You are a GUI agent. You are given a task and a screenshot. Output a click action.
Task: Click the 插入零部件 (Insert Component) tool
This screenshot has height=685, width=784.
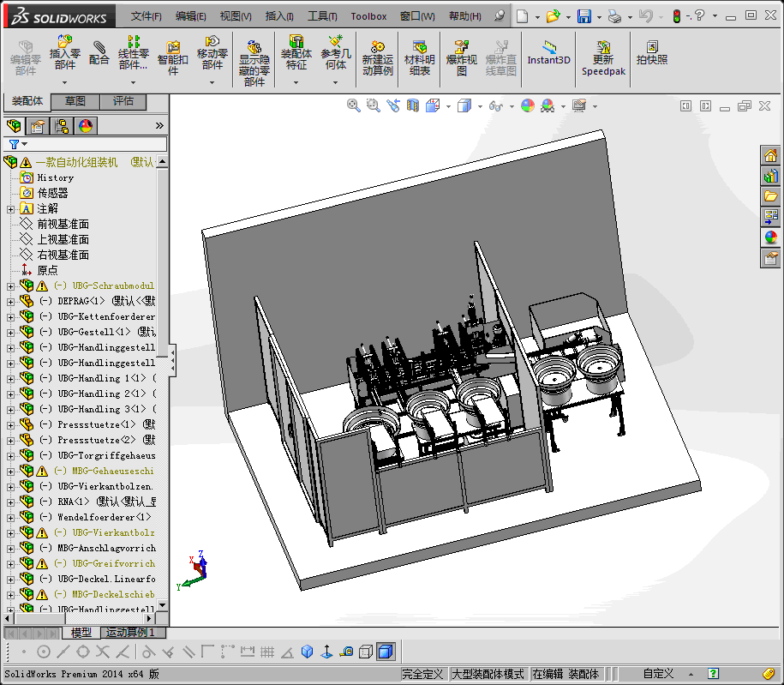(64, 51)
